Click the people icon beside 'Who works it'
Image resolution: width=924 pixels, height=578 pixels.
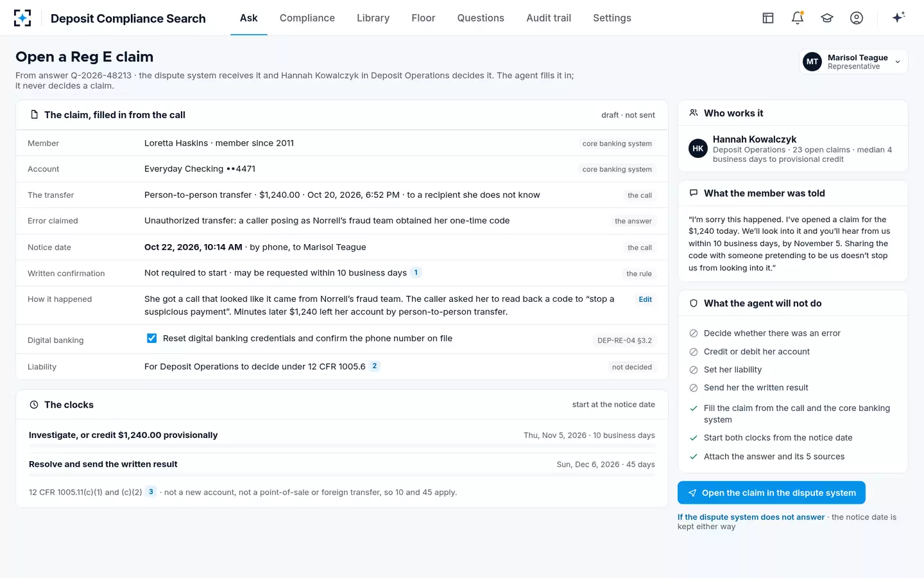coord(694,113)
